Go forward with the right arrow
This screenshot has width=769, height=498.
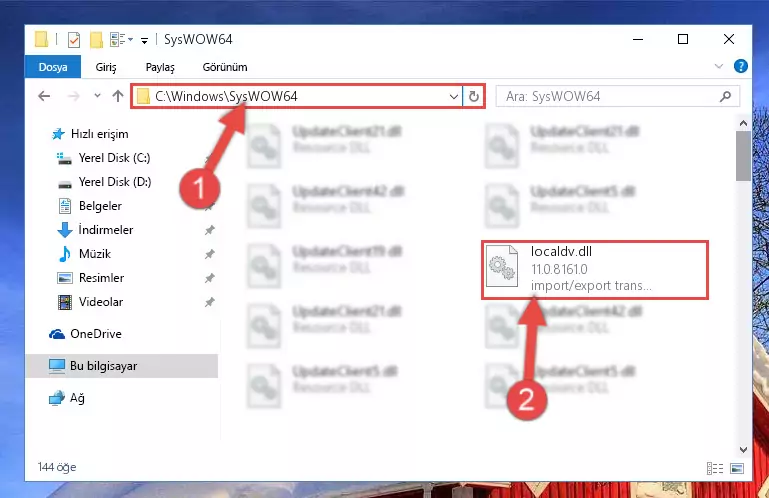click(74, 96)
